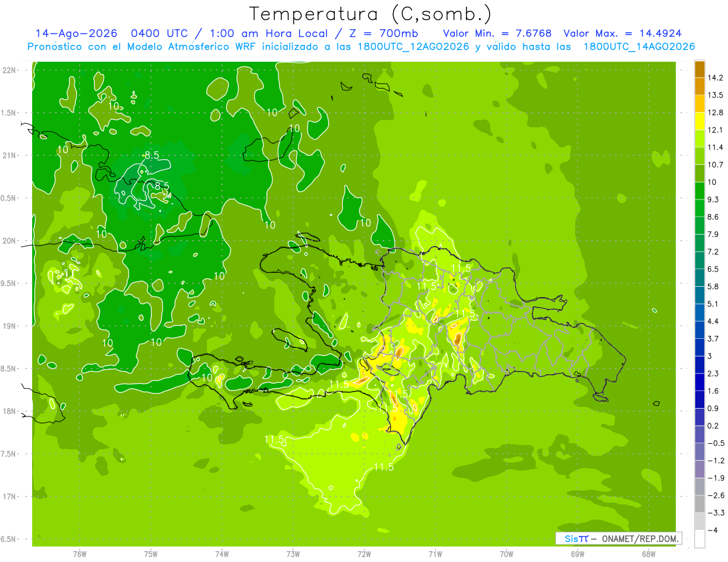
Task: Click the colorbar value "12.1"
Action: pyautogui.click(x=715, y=130)
